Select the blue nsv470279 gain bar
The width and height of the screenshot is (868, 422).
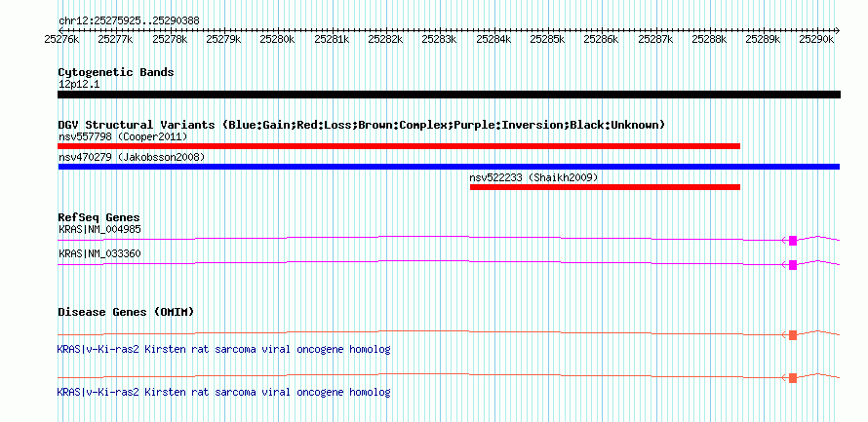coord(449,167)
